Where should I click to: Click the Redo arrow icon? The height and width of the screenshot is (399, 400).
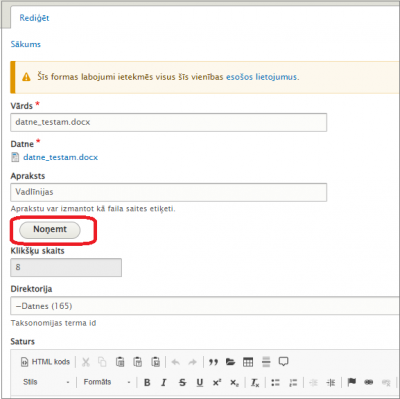(x=192, y=362)
